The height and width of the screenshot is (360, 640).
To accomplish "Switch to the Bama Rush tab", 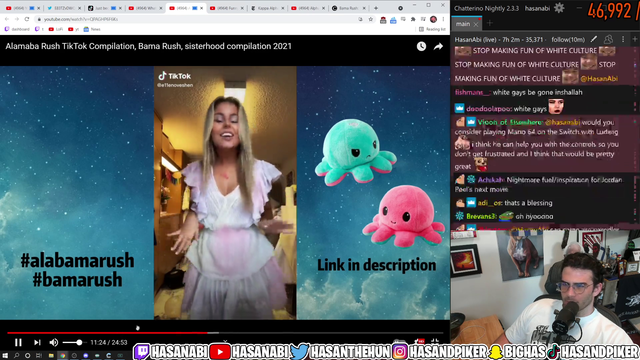I will pos(348,8).
